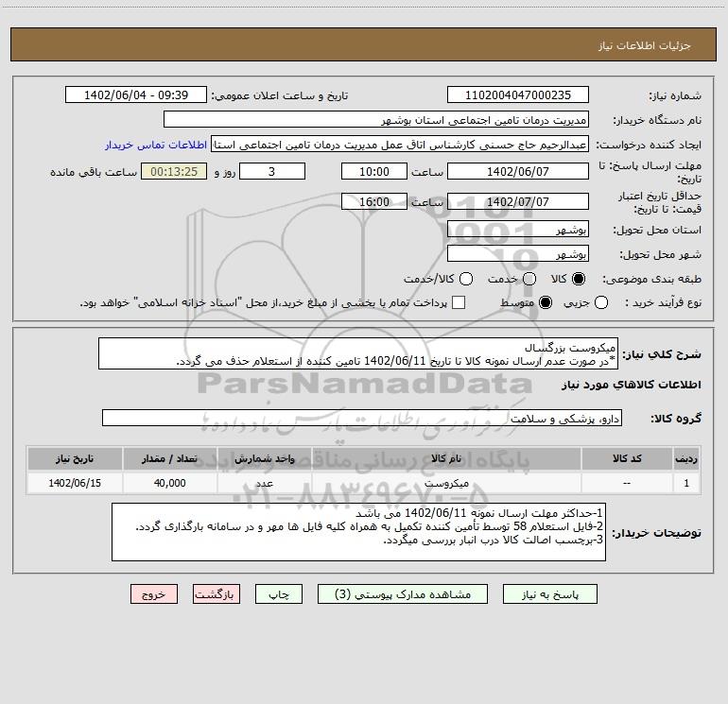Click the goods group field دارو، پزشکی و سلامت
Image resolution: width=728 pixels, height=704 pixels.
(362, 418)
